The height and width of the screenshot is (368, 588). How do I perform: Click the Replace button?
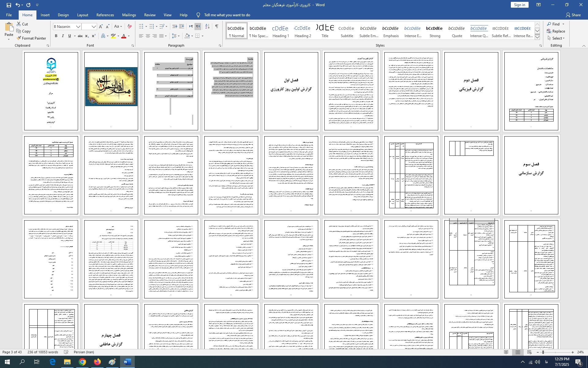click(556, 31)
